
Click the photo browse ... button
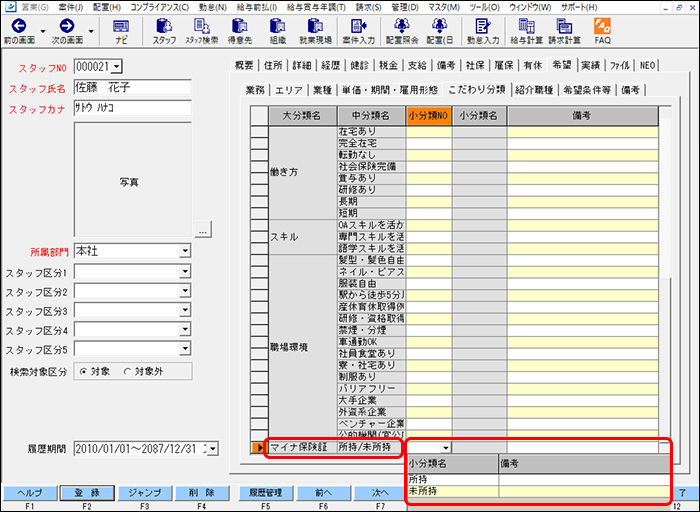203,229
